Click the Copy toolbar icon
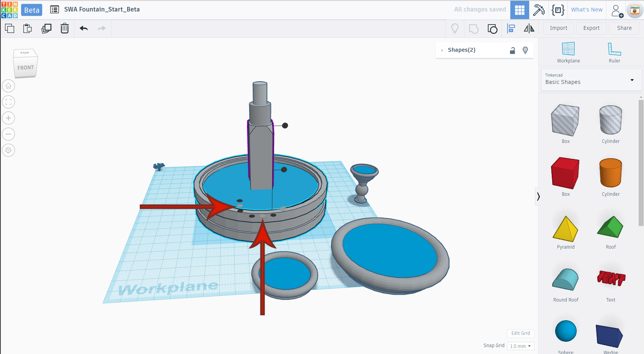The width and height of the screenshot is (644, 354). coord(10,28)
